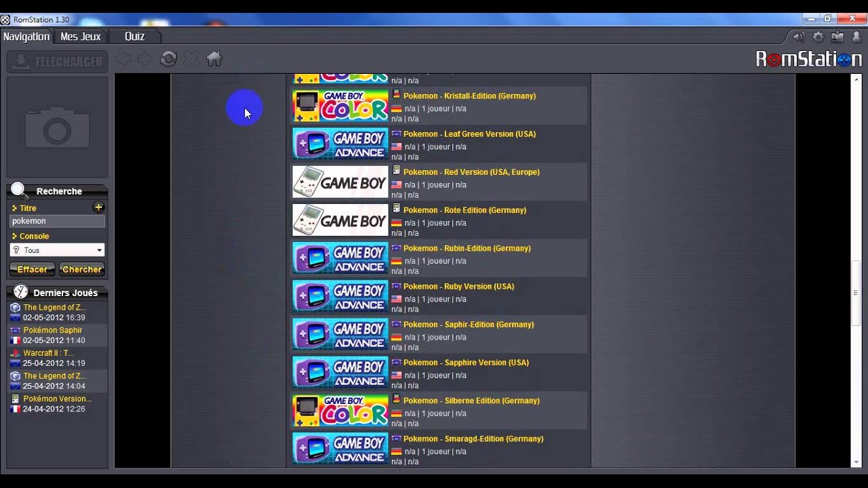Viewport: 868px width, 488px height.
Task: Click the scrollbar down arrow at bottom
Action: [x=855, y=462]
